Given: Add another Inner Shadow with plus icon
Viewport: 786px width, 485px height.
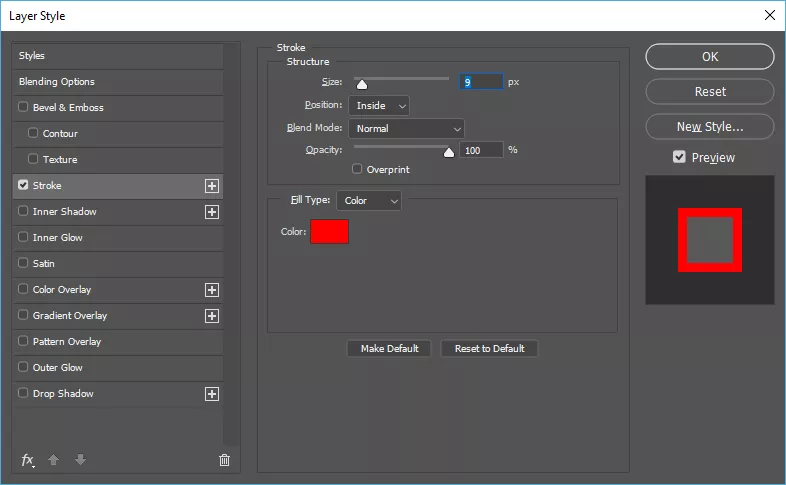Looking at the screenshot, I should (x=212, y=212).
